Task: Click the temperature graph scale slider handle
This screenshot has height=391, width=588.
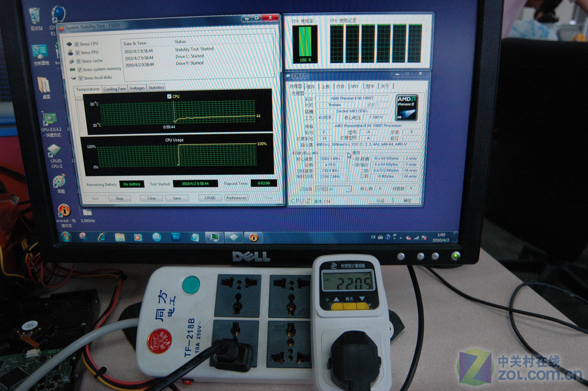Action: tap(79, 99)
